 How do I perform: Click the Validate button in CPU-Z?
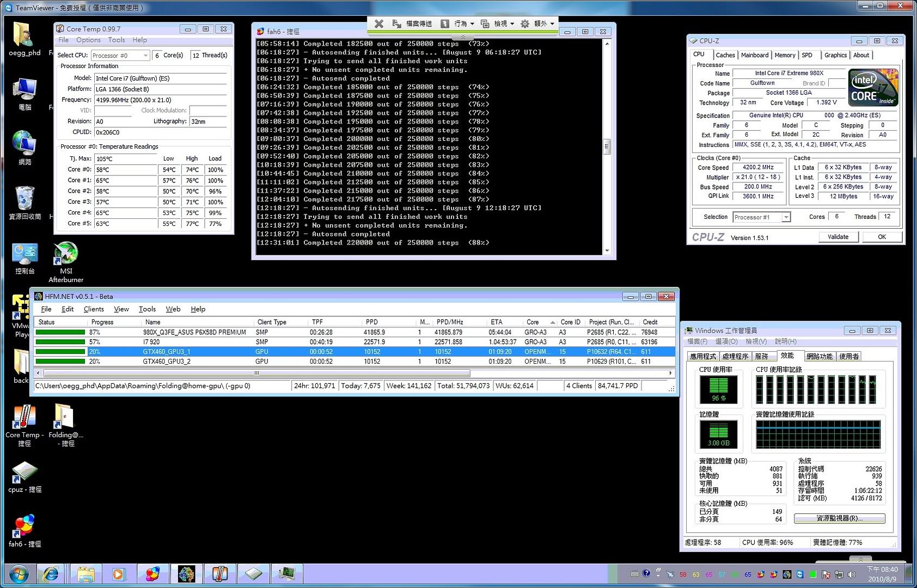(838, 237)
